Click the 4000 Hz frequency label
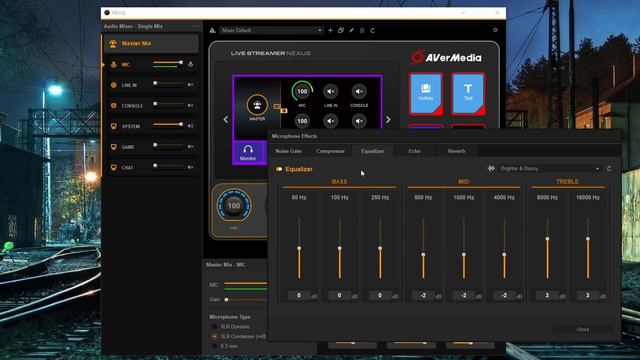Viewport: 640px width, 360px height. click(504, 198)
